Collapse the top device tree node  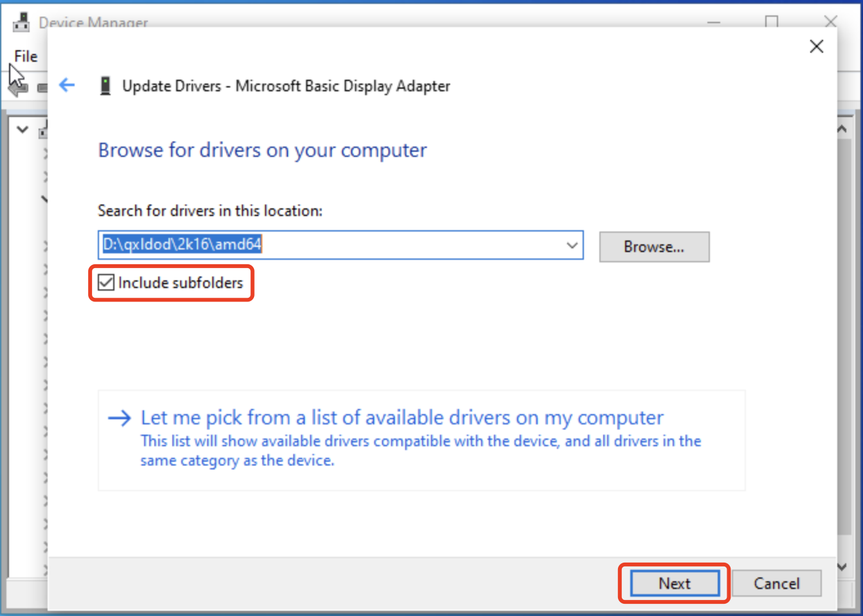click(x=22, y=129)
